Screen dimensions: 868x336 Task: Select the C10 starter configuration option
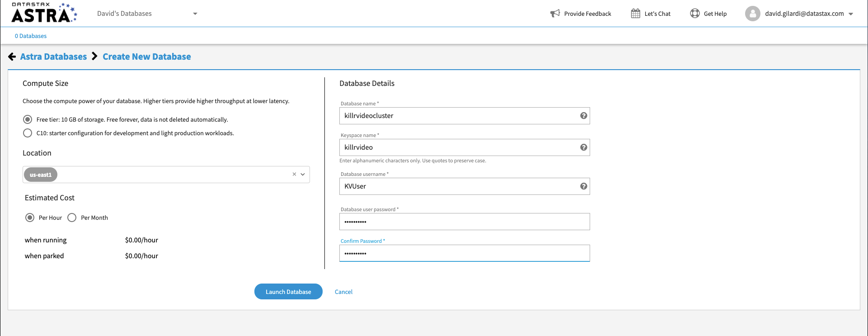click(x=28, y=133)
